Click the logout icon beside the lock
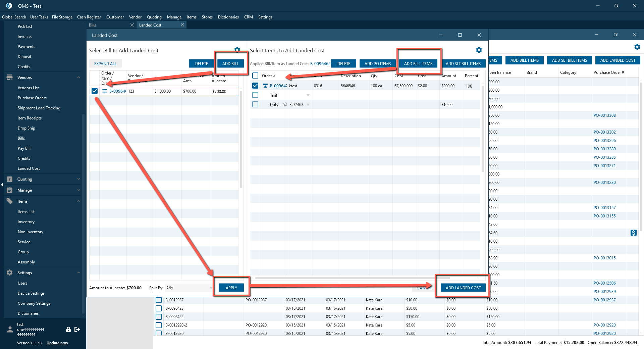 pyautogui.click(x=77, y=330)
